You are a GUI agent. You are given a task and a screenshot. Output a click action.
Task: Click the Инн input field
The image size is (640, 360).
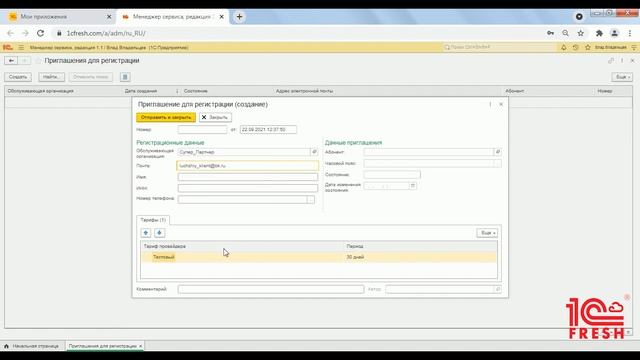pyautogui.click(x=247, y=188)
